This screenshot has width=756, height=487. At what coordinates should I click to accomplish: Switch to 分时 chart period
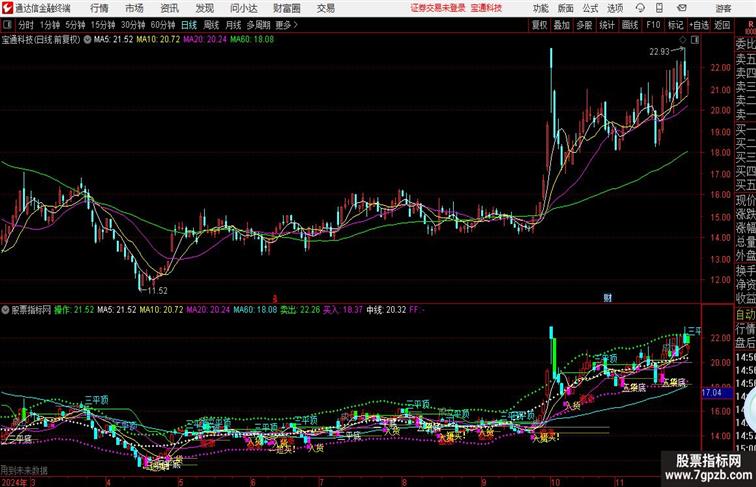tap(26, 25)
